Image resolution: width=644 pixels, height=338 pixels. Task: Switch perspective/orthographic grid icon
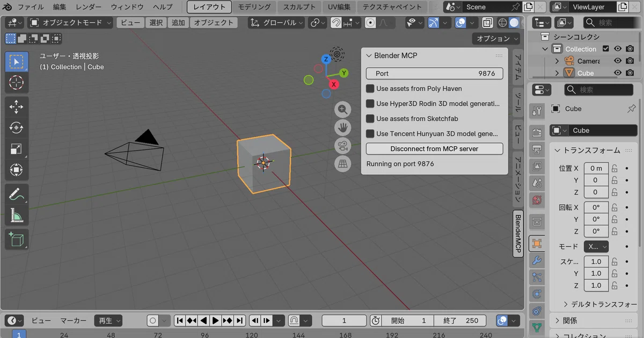click(x=343, y=163)
